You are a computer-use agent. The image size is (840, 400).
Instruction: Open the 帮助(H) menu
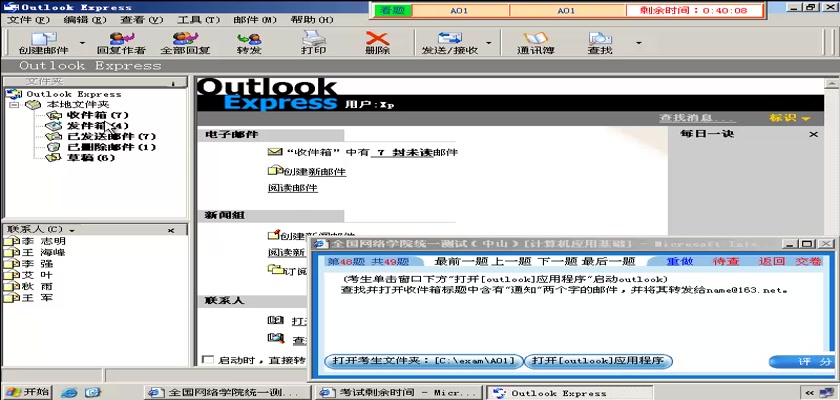coord(312,20)
